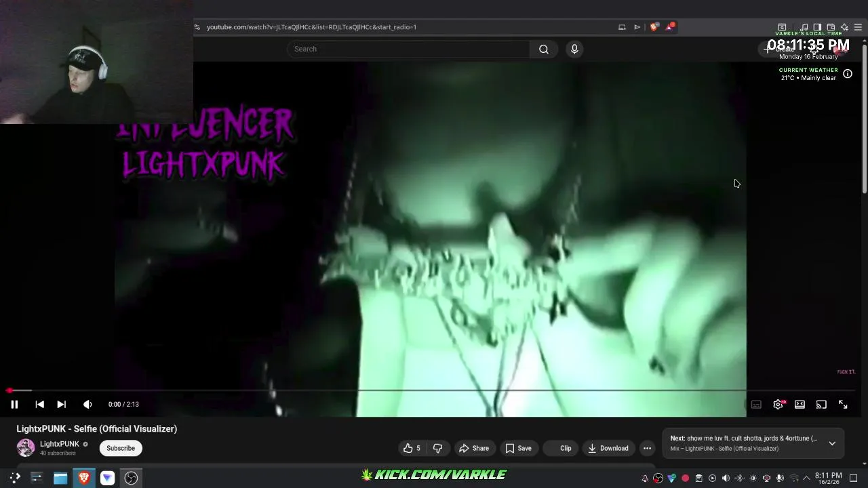The image size is (868, 488).
Task: Open the application launcher in taskbar
Action: [x=14, y=478]
